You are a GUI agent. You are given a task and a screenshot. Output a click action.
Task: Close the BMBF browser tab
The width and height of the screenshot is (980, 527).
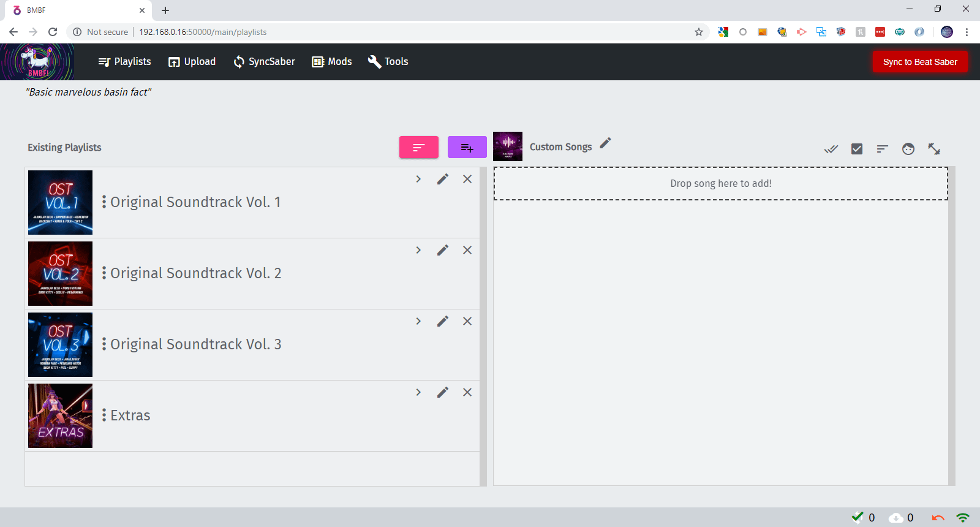(x=142, y=10)
